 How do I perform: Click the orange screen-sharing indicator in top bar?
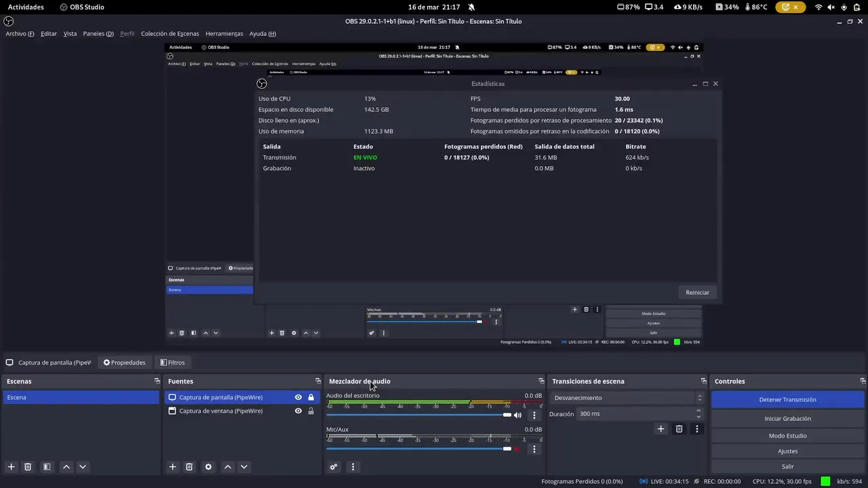point(791,7)
